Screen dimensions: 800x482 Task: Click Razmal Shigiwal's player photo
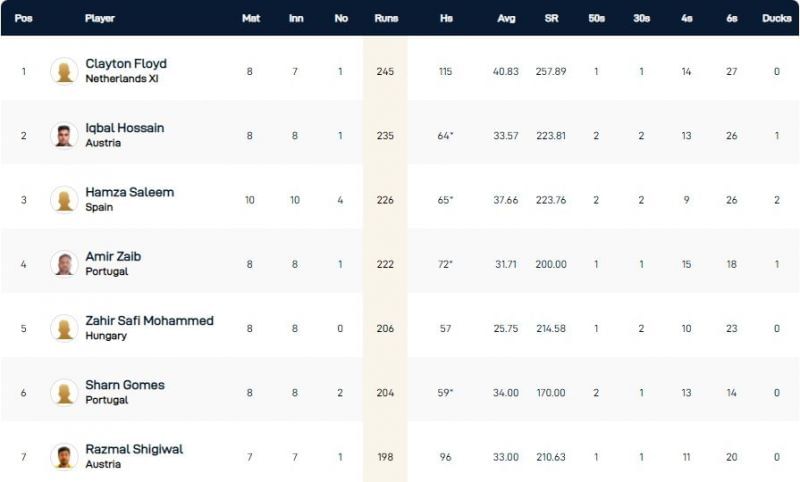64,456
